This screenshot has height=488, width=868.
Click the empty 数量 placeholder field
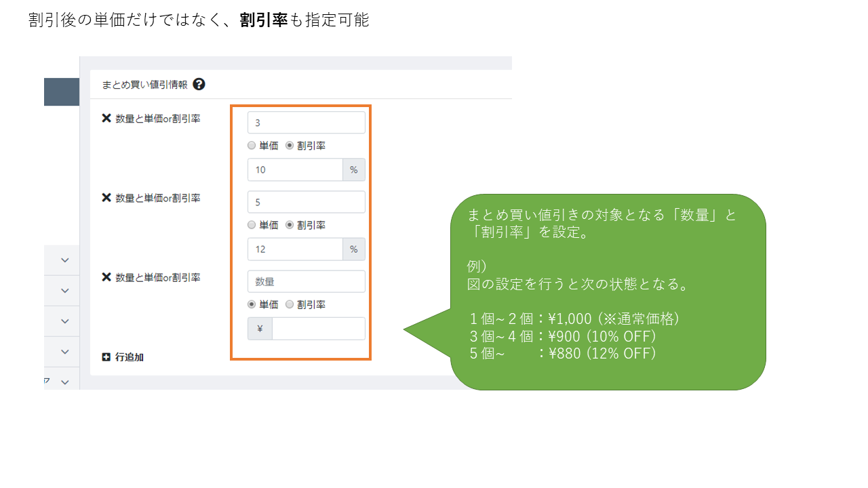pos(306,281)
